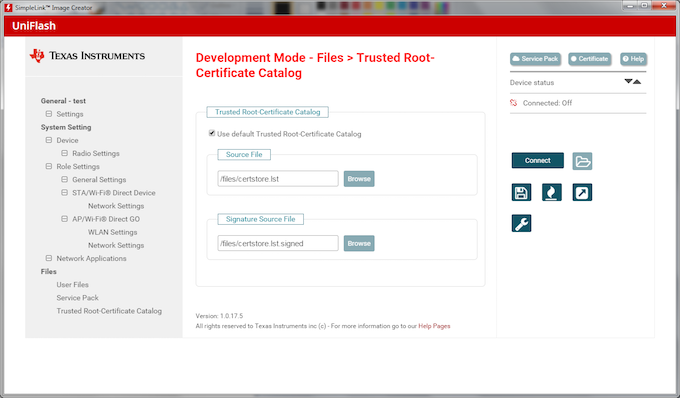680x398 pixels.
Task: Click the open project folder icon
Action: (x=582, y=161)
